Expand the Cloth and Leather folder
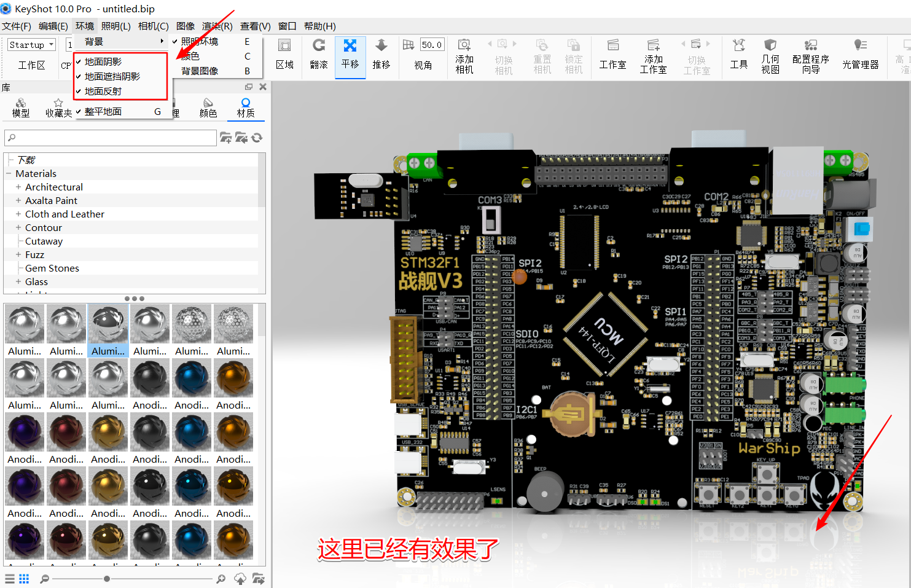The height and width of the screenshot is (588, 911). point(18,214)
